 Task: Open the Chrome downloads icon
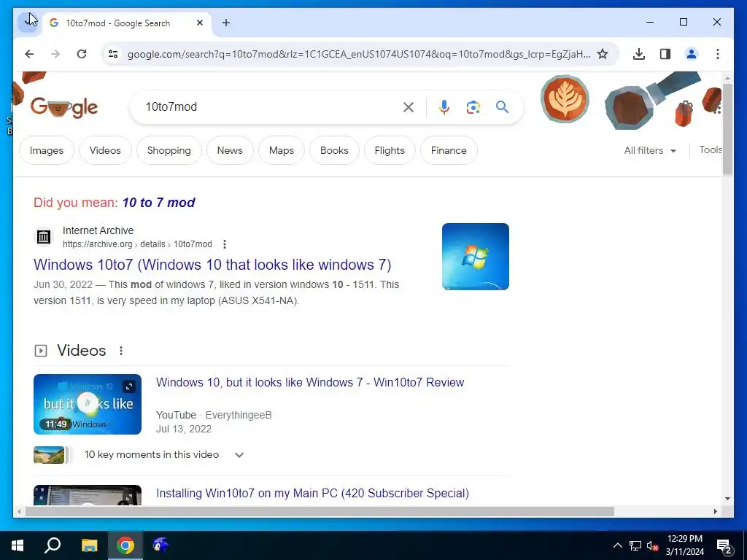tap(639, 54)
